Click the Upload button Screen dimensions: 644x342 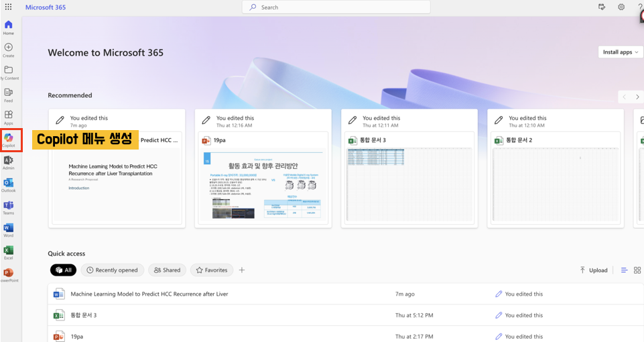(x=594, y=270)
